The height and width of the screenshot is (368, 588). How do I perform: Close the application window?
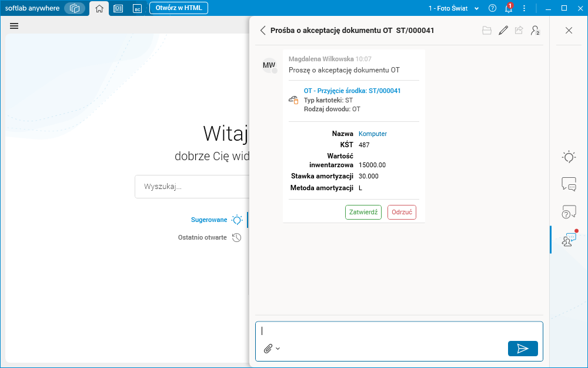point(580,8)
